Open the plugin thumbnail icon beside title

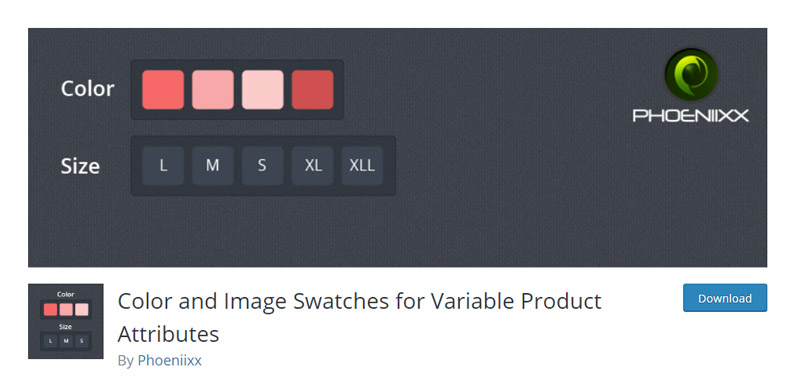[66, 321]
